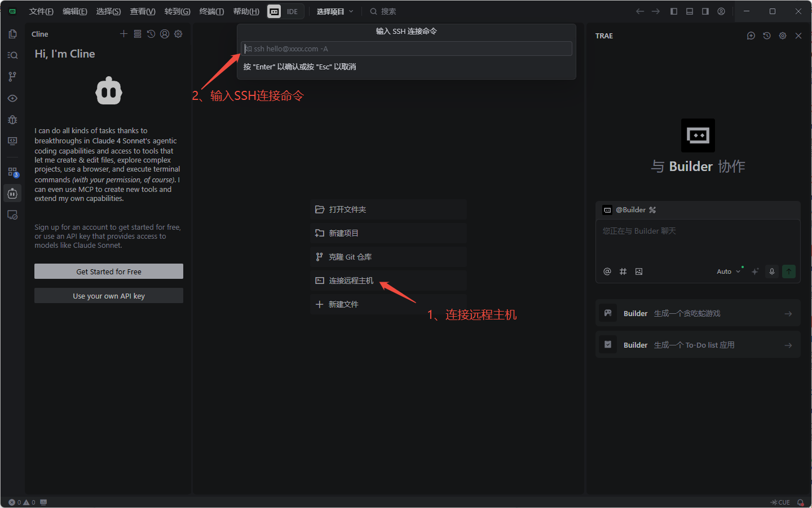This screenshot has height=508, width=812.
Task: Click Get Started for Free button
Action: point(109,271)
